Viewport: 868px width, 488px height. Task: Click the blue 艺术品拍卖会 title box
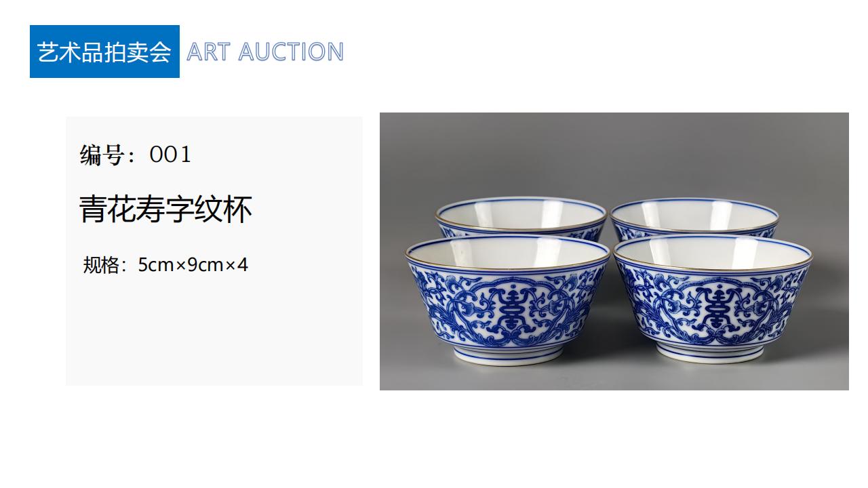[104, 52]
